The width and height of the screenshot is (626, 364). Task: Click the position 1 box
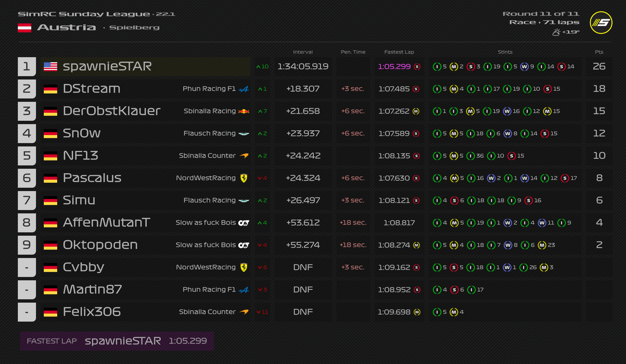27,66
